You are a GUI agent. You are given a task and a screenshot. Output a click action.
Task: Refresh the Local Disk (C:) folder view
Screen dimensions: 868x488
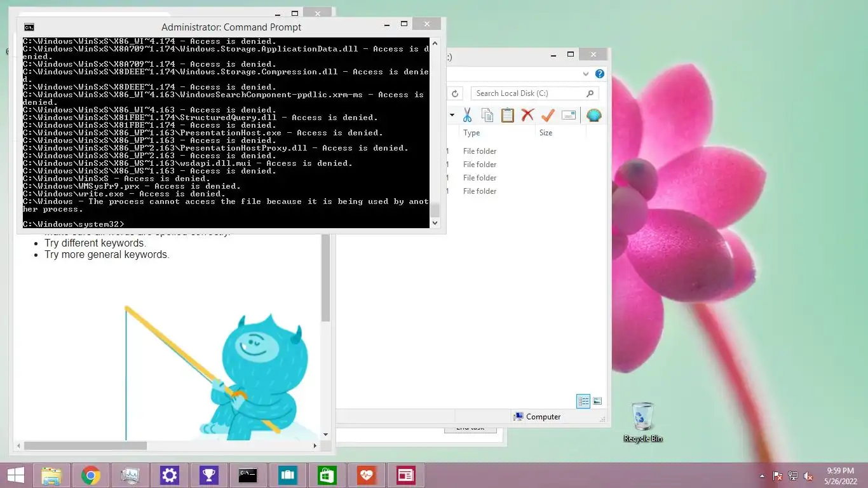pyautogui.click(x=455, y=93)
